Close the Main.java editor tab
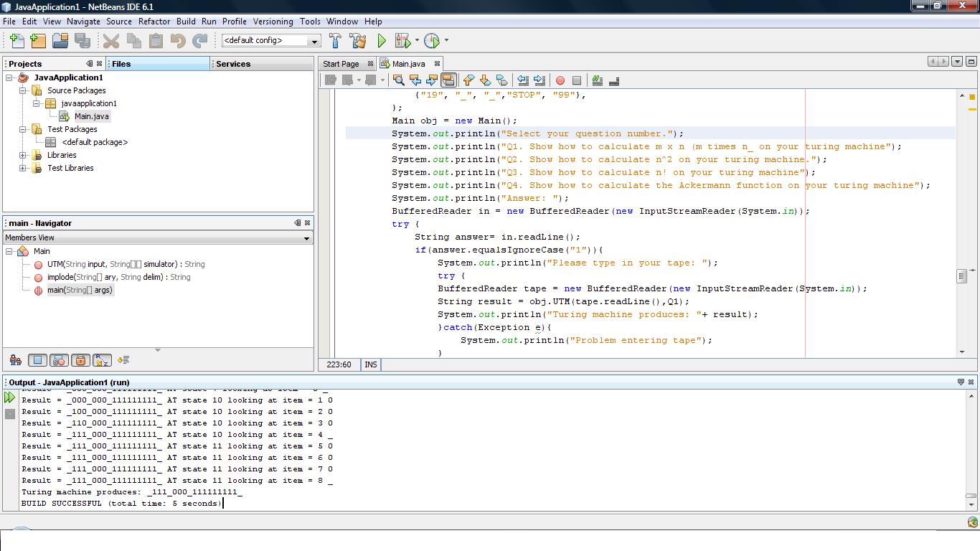This screenshot has width=980, height=551. tap(437, 64)
